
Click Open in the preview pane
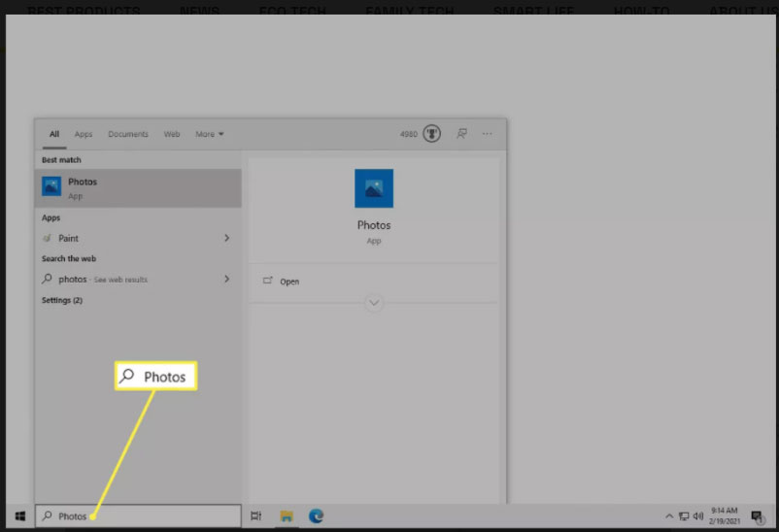289,282
